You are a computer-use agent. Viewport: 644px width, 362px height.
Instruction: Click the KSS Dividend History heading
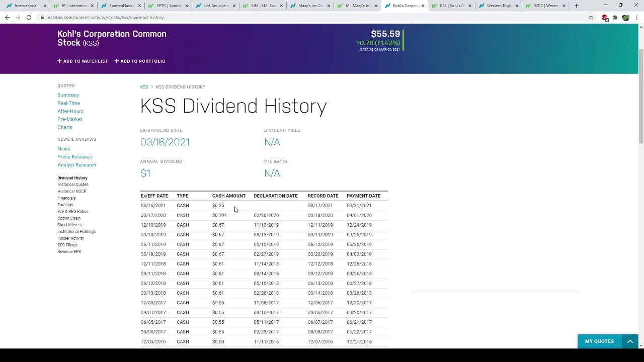tap(233, 106)
